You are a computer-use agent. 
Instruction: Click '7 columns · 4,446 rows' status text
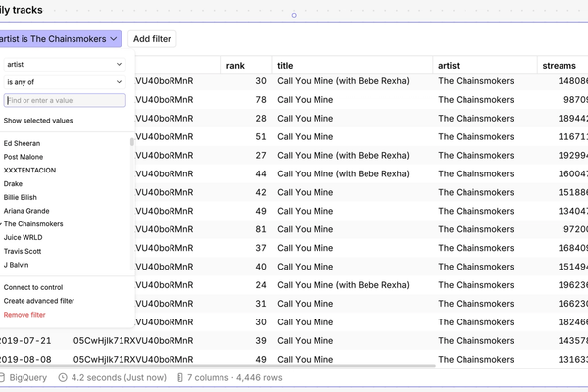click(x=235, y=377)
